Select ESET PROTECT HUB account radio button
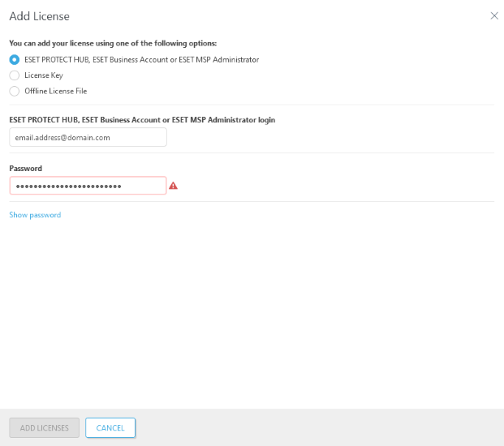The height and width of the screenshot is (446, 504). tap(14, 59)
